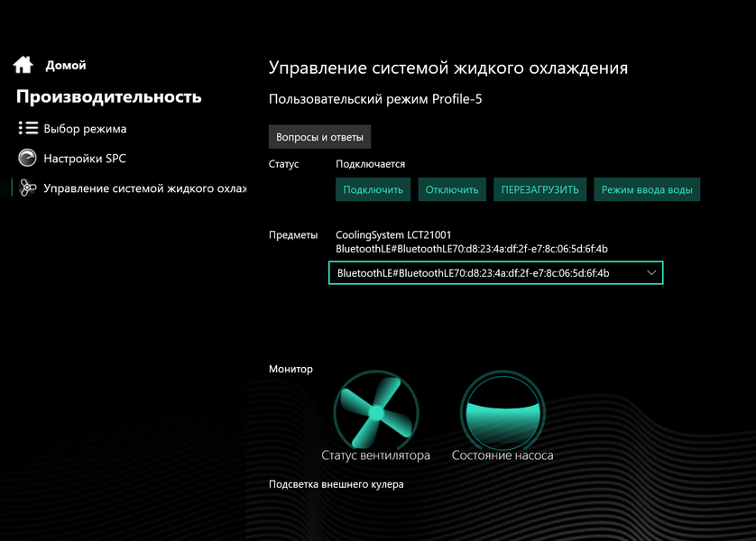Click Пользовательский режим Profile-5 text
Image resolution: width=756 pixels, height=541 pixels.
375,99
